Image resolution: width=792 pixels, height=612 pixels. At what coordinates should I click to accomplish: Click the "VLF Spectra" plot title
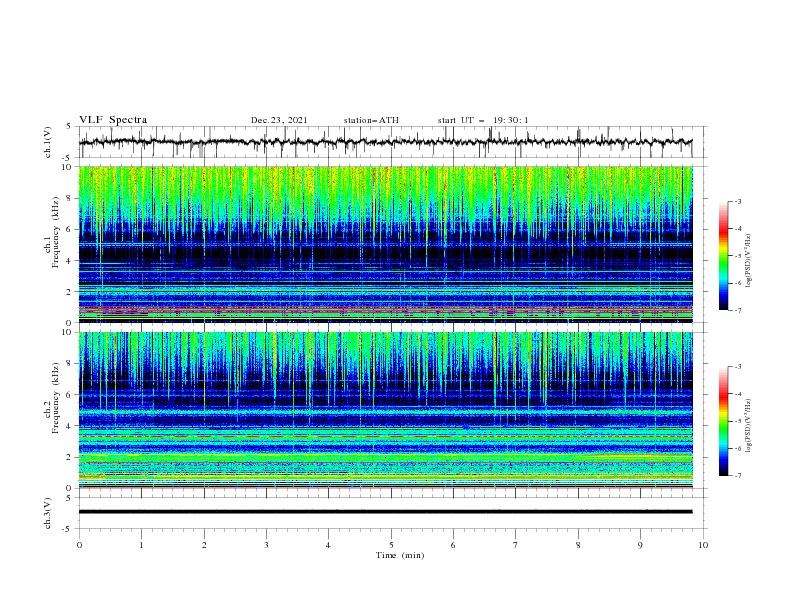click(113, 120)
